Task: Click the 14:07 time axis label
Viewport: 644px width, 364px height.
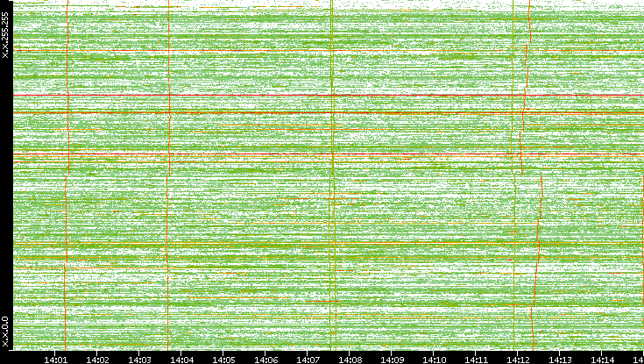Action: (x=308, y=360)
